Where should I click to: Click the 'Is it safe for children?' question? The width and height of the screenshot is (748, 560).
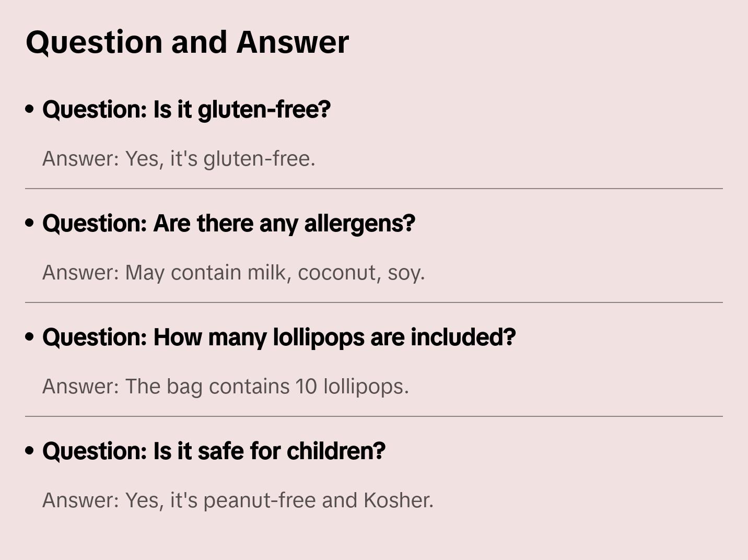click(214, 451)
